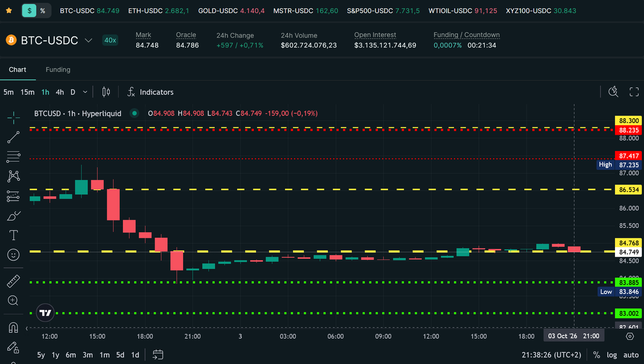Set the chart range to 5d
Screen dimensions: 644x364
point(120,355)
